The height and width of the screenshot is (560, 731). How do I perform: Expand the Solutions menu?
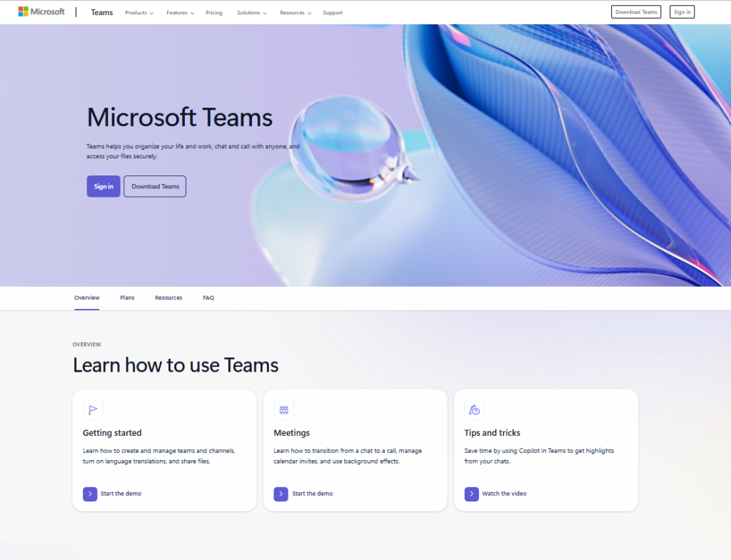[252, 13]
